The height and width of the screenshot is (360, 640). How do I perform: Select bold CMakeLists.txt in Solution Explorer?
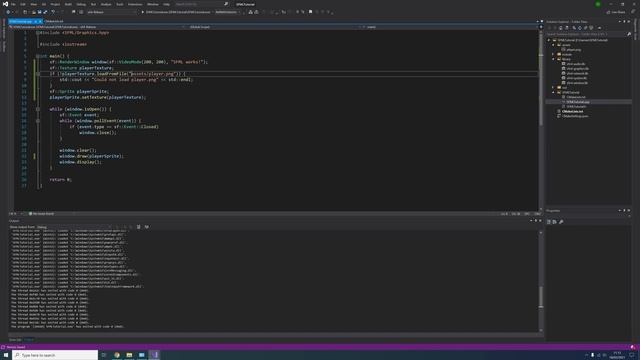572,111
